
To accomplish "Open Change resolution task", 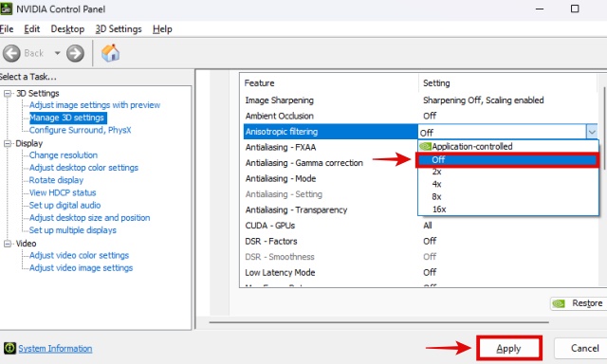I will tap(64, 155).
